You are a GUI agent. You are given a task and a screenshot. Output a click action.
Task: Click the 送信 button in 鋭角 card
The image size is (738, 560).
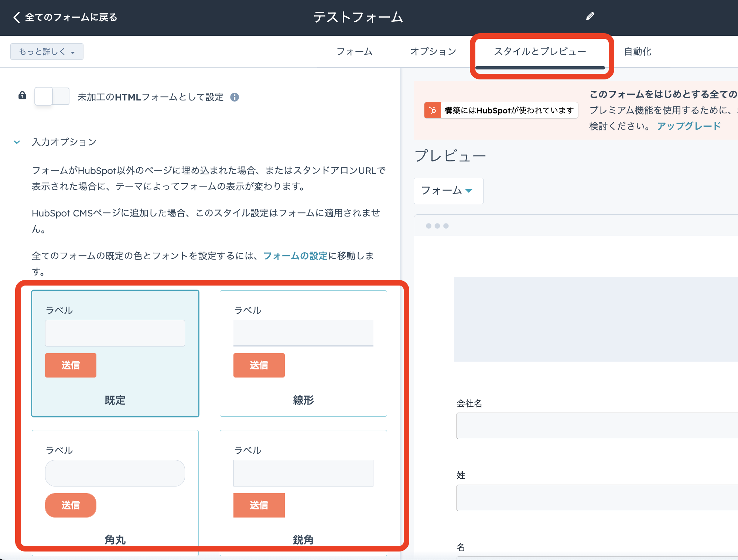[259, 505]
